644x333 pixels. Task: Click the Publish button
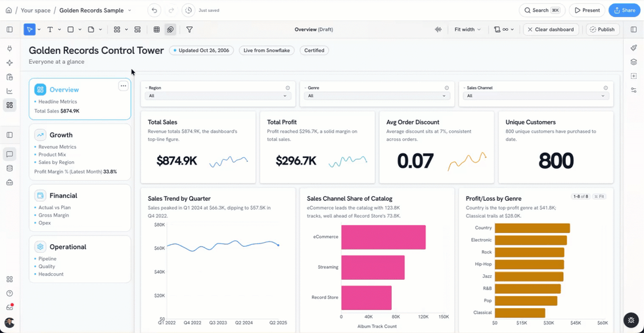pos(603,30)
